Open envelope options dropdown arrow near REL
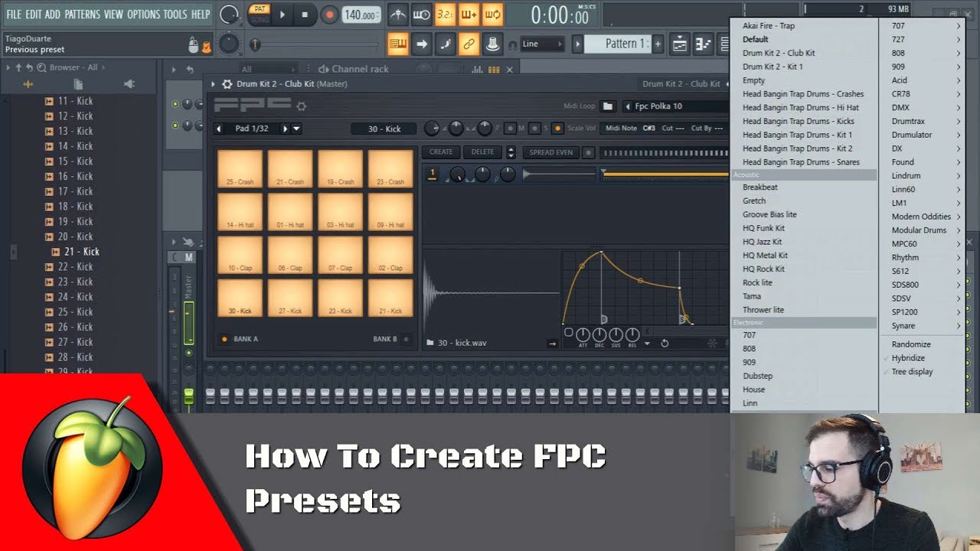 pyautogui.click(x=647, y=344)
